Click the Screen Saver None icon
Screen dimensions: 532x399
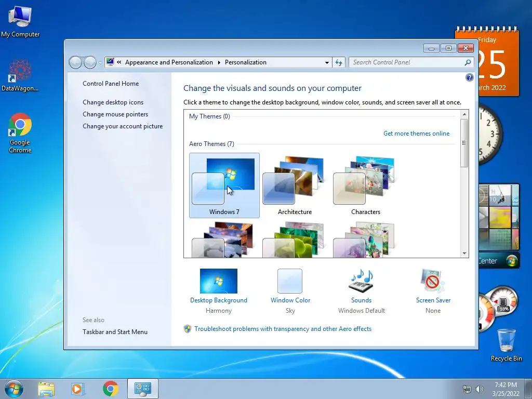pyautogui.click(x=433, y=281)
